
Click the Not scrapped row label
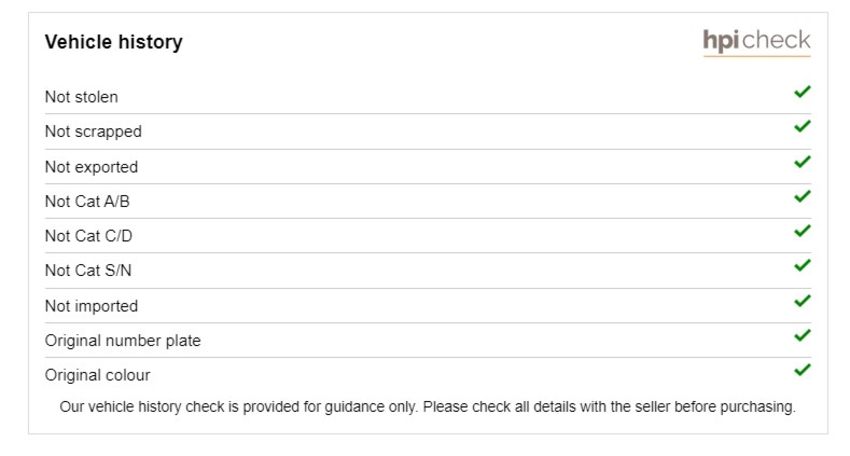(x=93, y=132)
